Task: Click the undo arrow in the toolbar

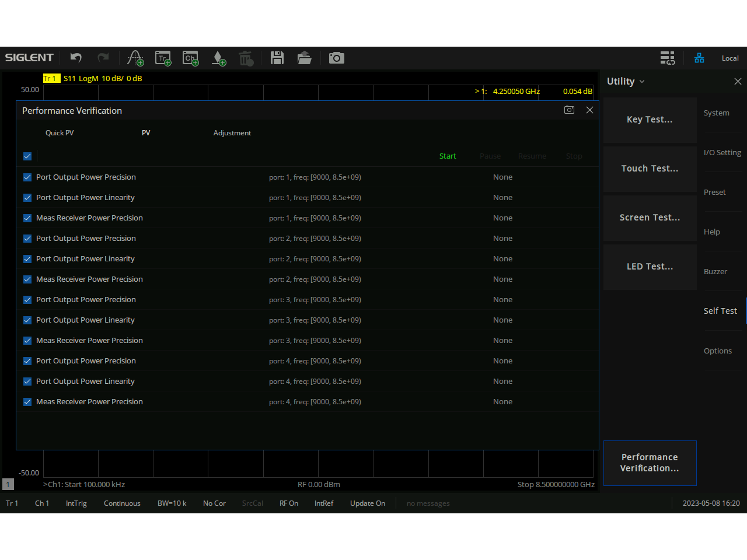Action: (x=76, y=58)
